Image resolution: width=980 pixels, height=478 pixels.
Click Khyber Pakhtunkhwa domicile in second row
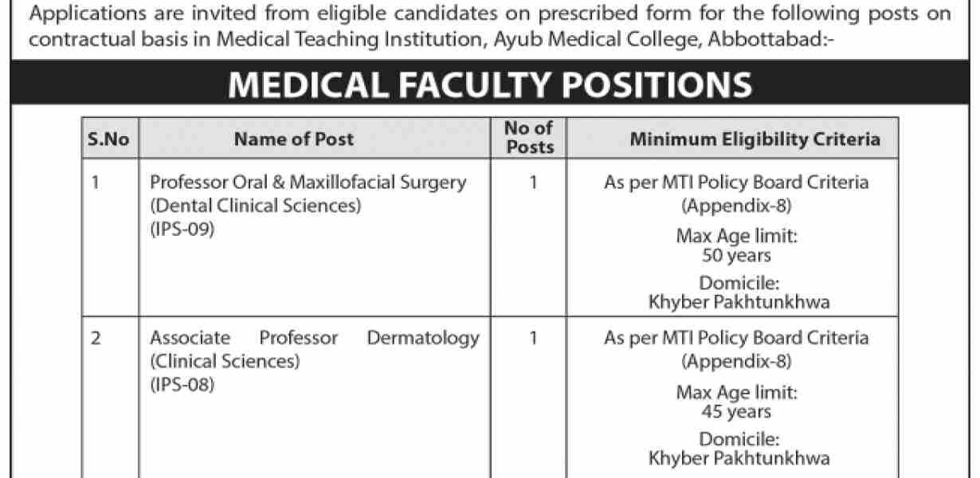739,458
